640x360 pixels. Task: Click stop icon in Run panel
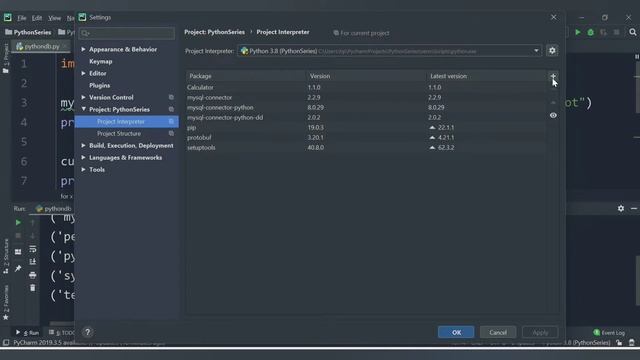18,236
